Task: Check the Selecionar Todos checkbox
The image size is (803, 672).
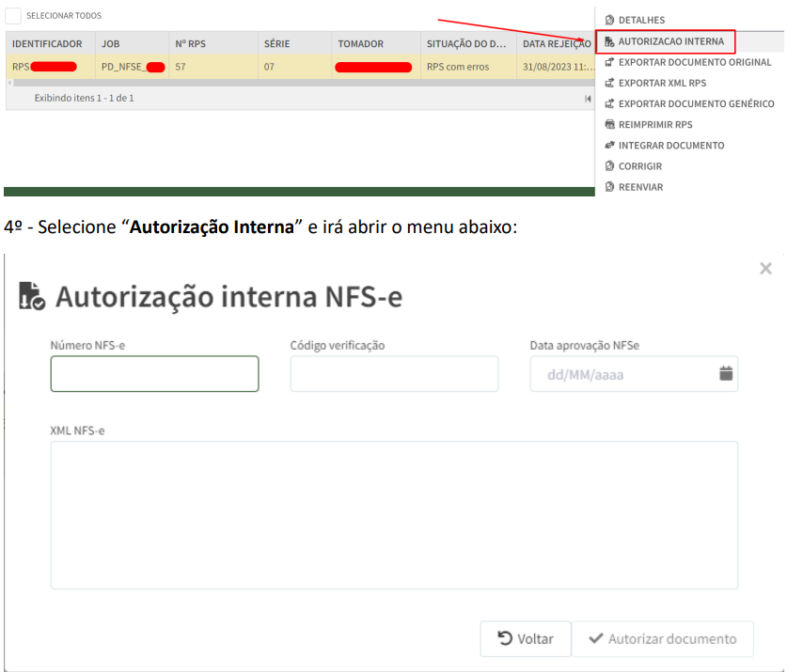Action: click(x=13, y=16)
